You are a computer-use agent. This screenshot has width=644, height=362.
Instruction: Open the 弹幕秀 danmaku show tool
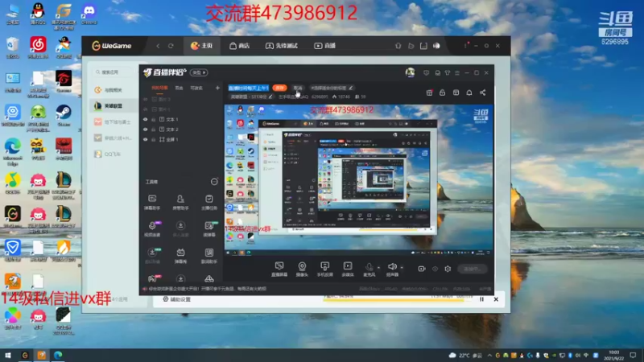point(180,255)
